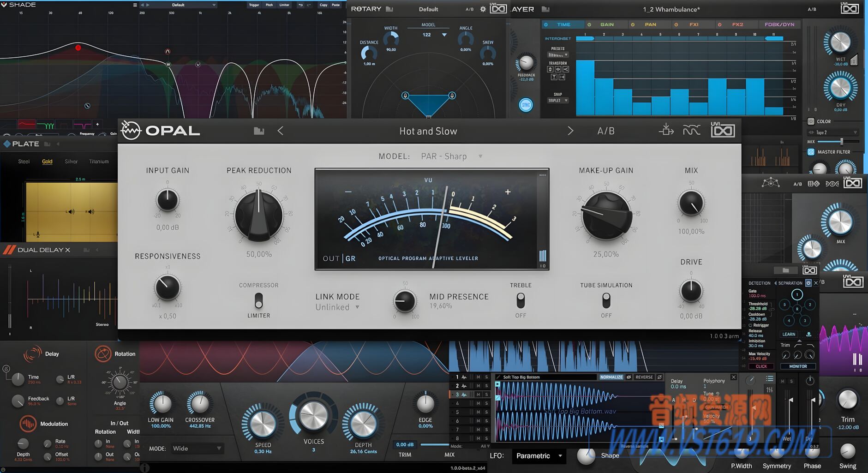
Task: Open the SNAP Triplet dropdown
Action: [558, 100]
